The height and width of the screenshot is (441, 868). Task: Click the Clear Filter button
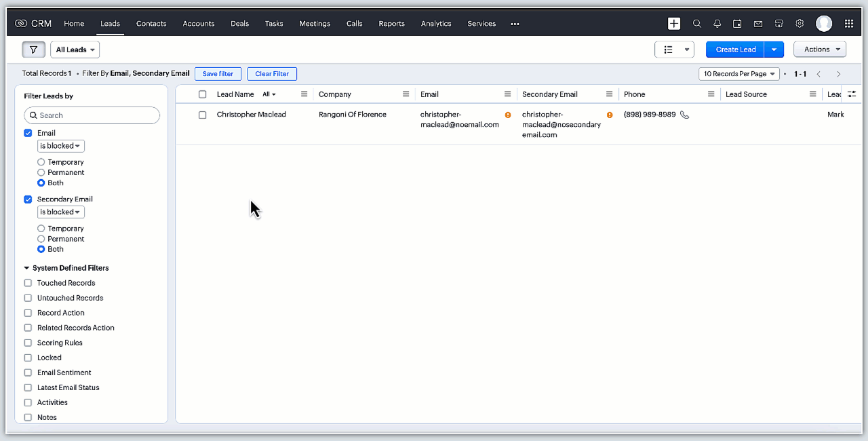[271, 74]
